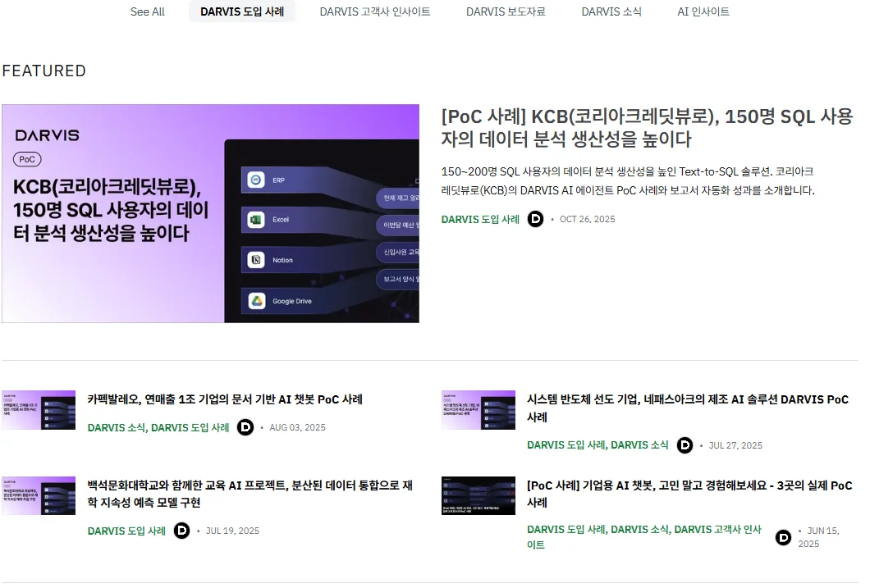The image size is (870, 588).
Task: Click the date JUL 27, 2025
Action: [x=735, y=445]
